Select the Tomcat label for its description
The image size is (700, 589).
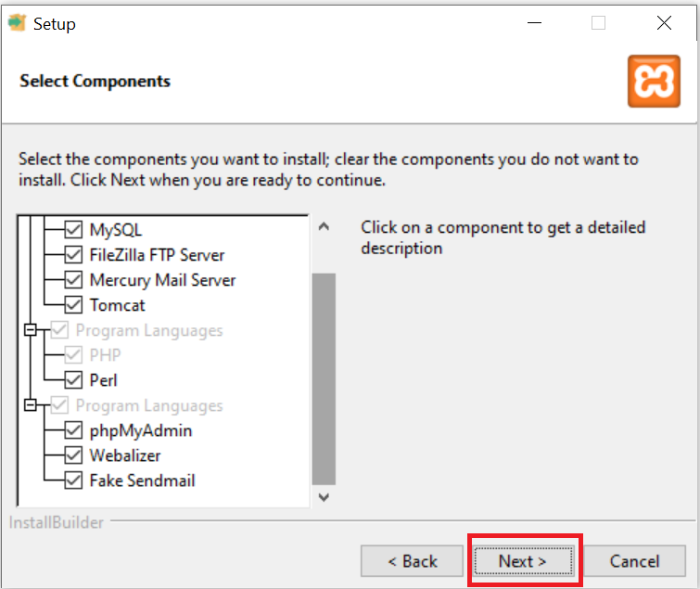(x=118, y=305)
